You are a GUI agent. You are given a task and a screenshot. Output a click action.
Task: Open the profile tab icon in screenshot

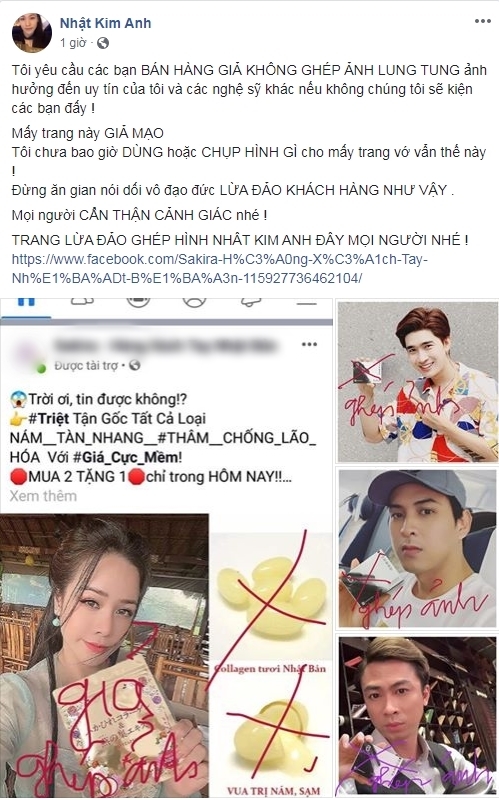[x=194, y=302]
